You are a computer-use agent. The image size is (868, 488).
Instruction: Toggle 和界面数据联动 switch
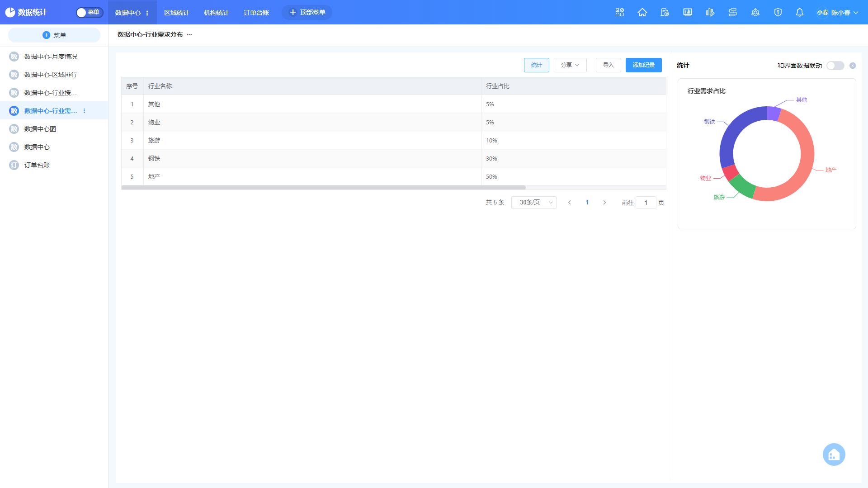click(835, 66)
